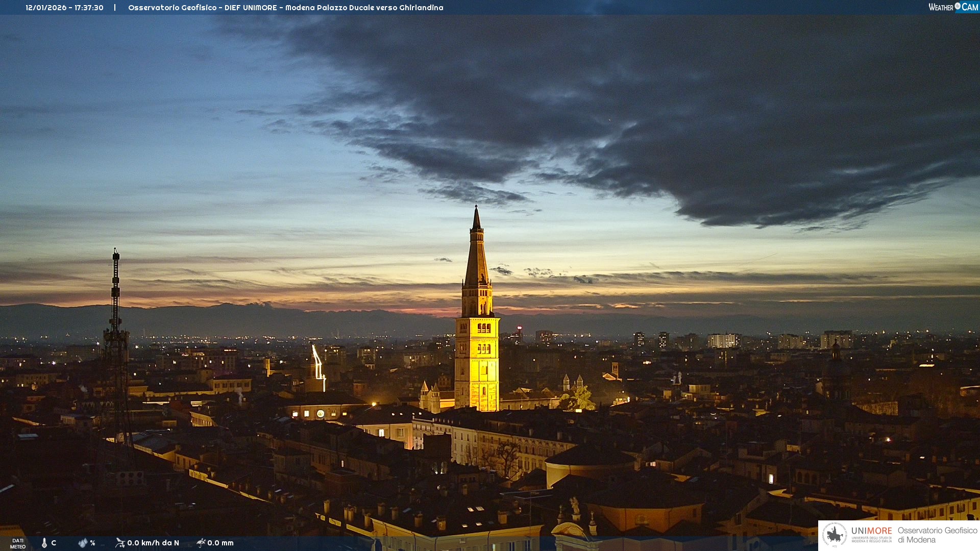Viewport: 980px width, 551px height.
Task: Click the 0.0 mm rainfall reading
Action: point(220,543)
